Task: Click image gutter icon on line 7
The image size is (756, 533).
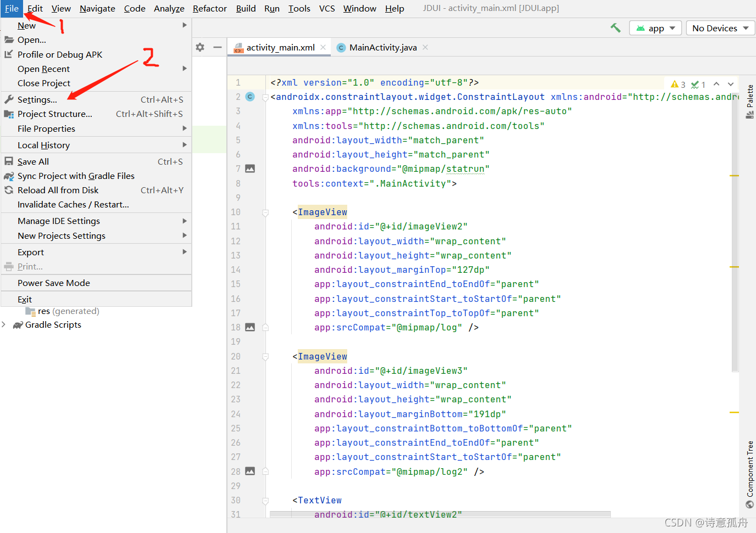Action: (250, 169)
